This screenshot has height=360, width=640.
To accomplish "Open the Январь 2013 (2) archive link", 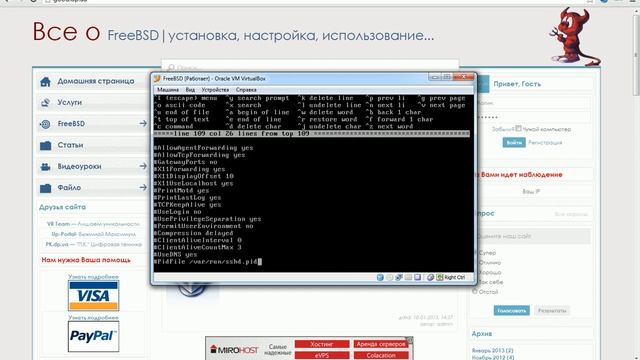I will (x=493, y=351).
